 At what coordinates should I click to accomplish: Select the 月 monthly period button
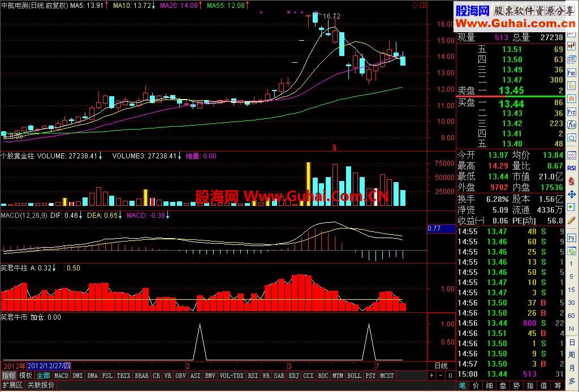572,368
